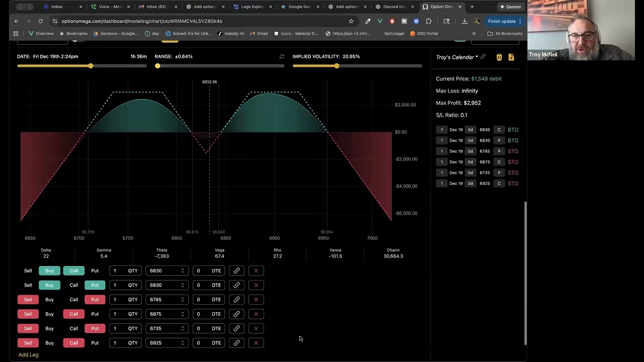The width and height of the screenshot is (644, 362).
Task: Open the All Bookmarks folder
Action: pyautogui.click(x=505, y=34)
